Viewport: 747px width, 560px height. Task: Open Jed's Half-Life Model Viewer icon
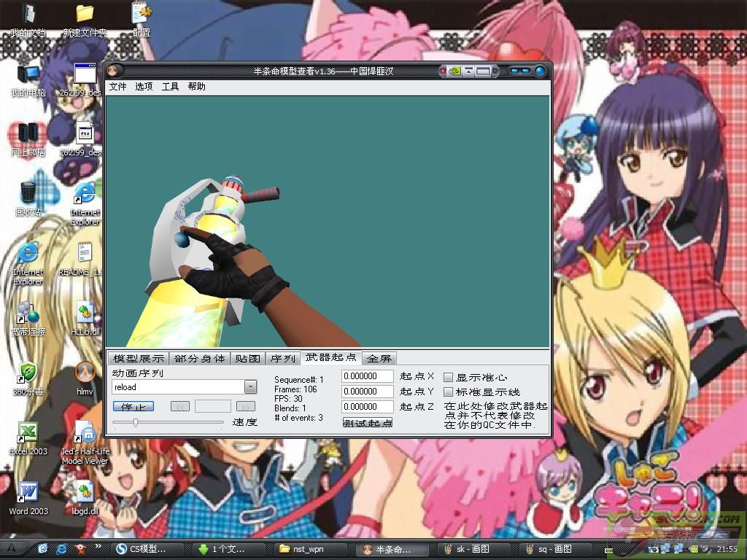click(85, 435)
